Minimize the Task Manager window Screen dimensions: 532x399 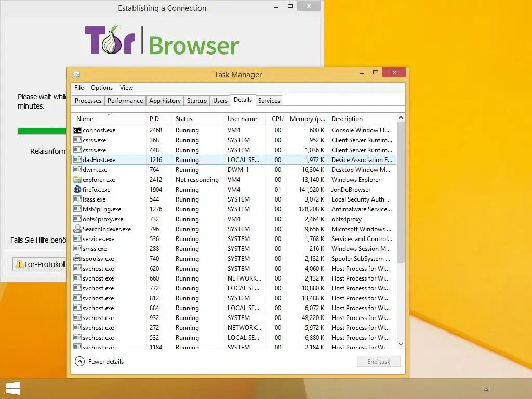click(x=362, y=73)
